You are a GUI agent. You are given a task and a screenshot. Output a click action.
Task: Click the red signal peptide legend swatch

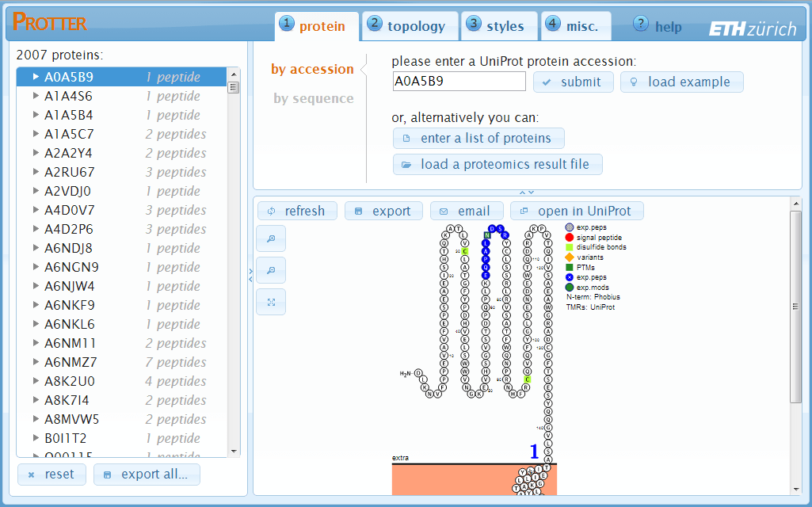click(x=570, y=238)
